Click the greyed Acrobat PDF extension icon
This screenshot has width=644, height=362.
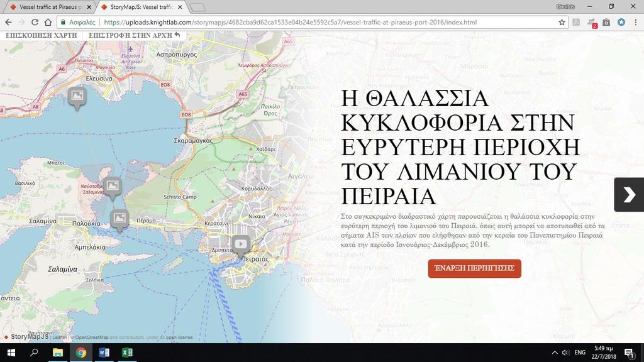point(576,22)
